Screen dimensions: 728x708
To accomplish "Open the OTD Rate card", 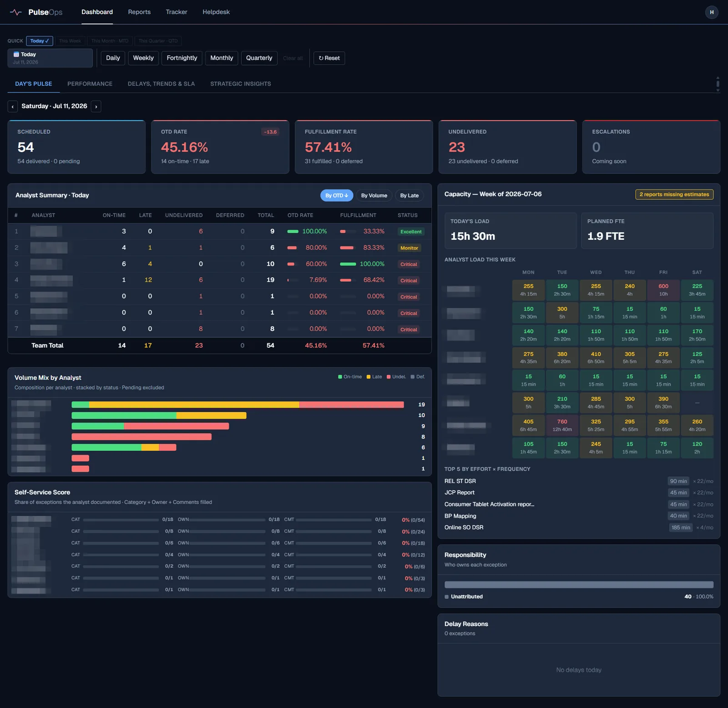I will click(220, 147).
